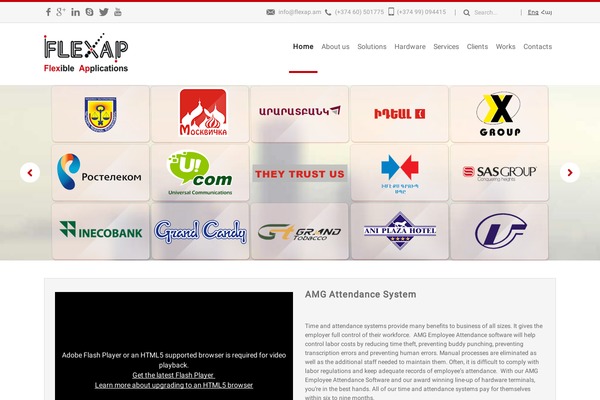Viewport: 600px width, 400px height.
Task: Select the scales emblem client logo
Action: (x=101, y=114)
